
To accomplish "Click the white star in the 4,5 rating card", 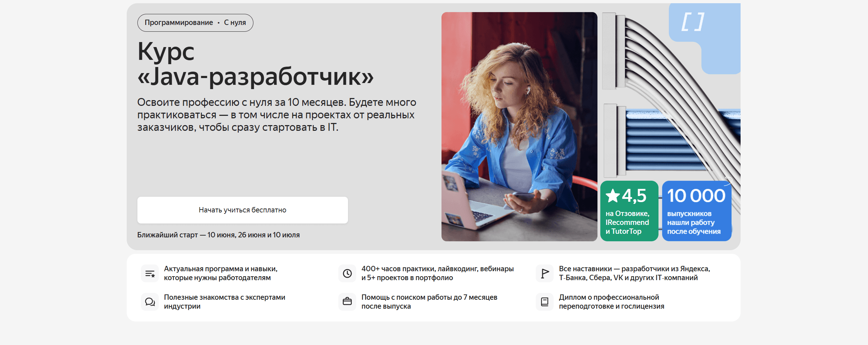I will [613, 196].
